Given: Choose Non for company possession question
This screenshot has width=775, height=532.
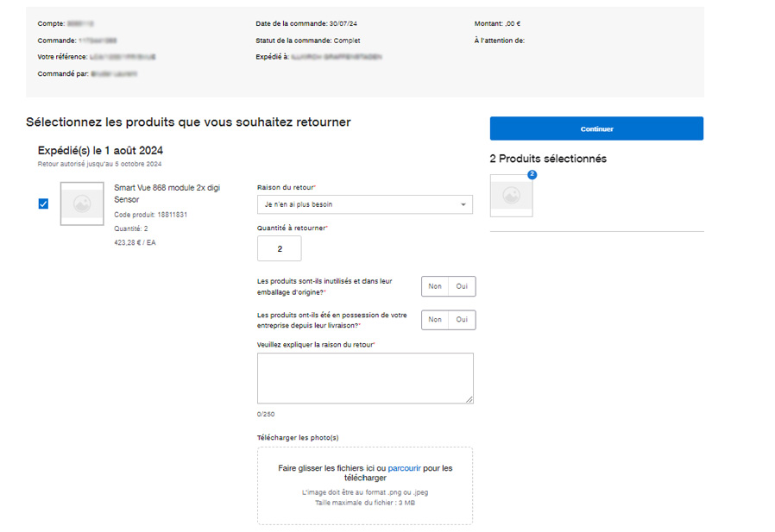Looking at the screenshot, I should coord(435,320).
